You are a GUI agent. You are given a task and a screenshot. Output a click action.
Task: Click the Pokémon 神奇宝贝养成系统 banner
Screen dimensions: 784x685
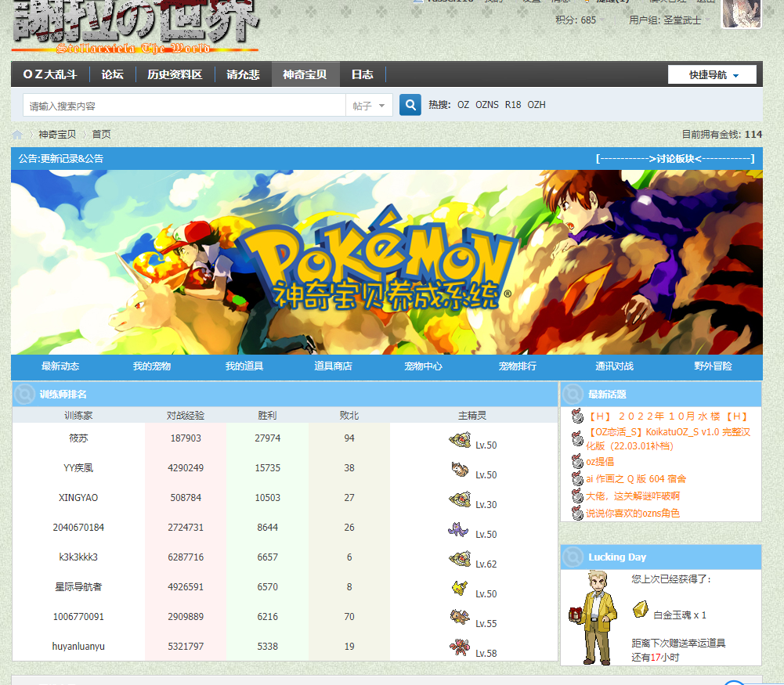coord(386,262)
